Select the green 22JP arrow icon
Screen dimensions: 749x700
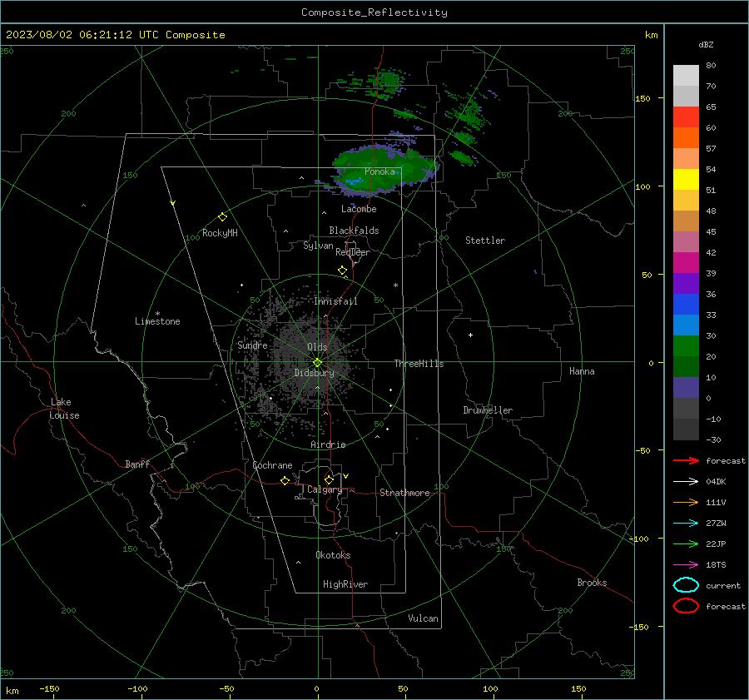pos(686,544)
